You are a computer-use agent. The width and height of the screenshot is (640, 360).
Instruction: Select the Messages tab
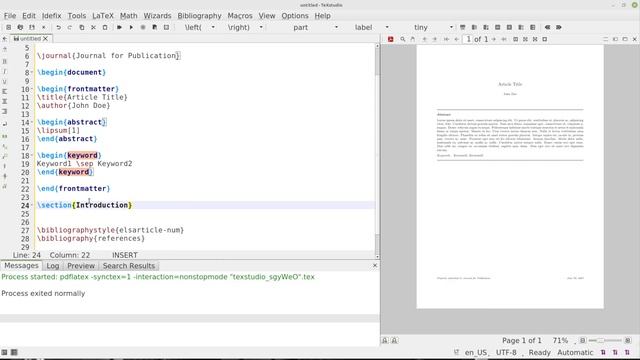pyautogui.click(x=21, y=265)
